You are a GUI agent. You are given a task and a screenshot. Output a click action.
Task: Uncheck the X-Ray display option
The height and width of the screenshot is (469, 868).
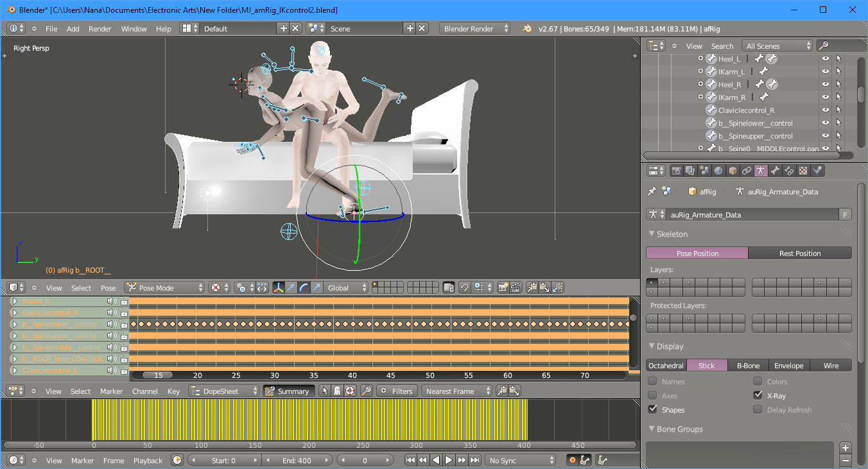click(x=758, y=396)
